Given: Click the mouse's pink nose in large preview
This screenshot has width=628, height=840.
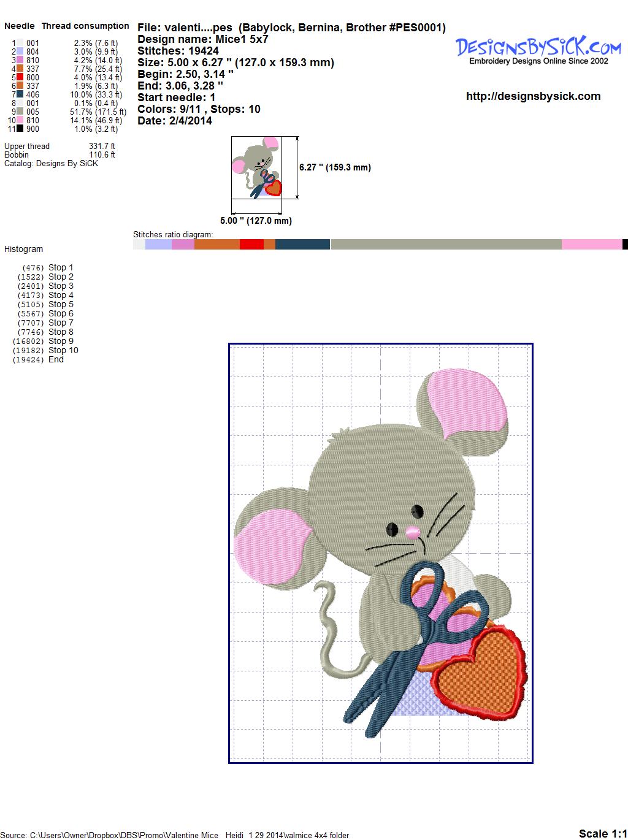Looking at the screenshot, I should coord(413,531).
